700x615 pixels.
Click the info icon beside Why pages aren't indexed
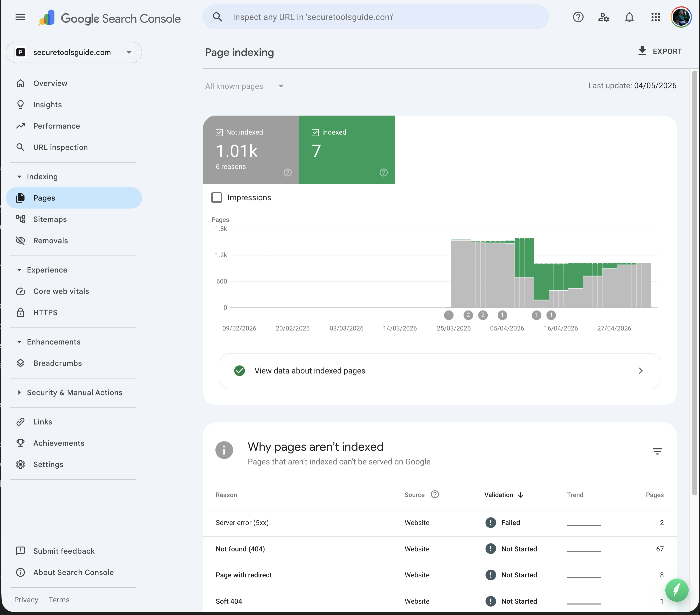click(x=224, y=450)
